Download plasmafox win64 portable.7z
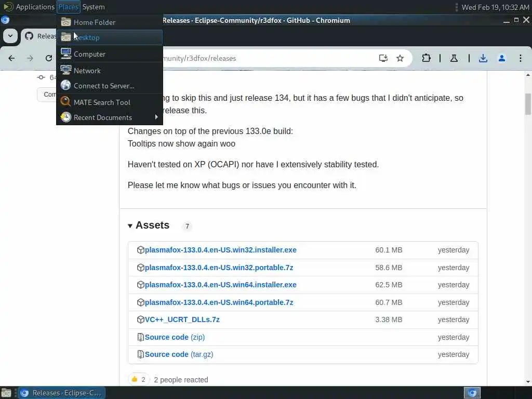The height and width of the screenshot is (399, 532). click(219, 303)
